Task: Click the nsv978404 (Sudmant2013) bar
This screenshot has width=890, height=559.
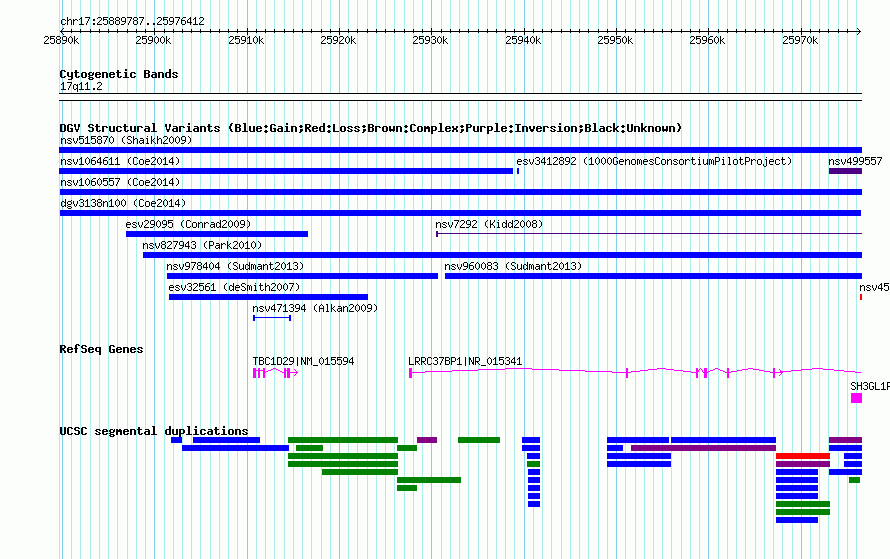Action: 303,276
